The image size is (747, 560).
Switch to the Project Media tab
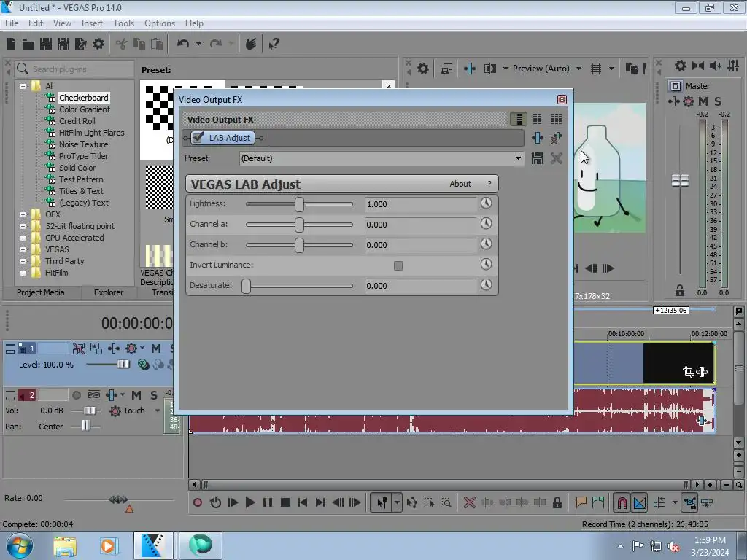41,292
